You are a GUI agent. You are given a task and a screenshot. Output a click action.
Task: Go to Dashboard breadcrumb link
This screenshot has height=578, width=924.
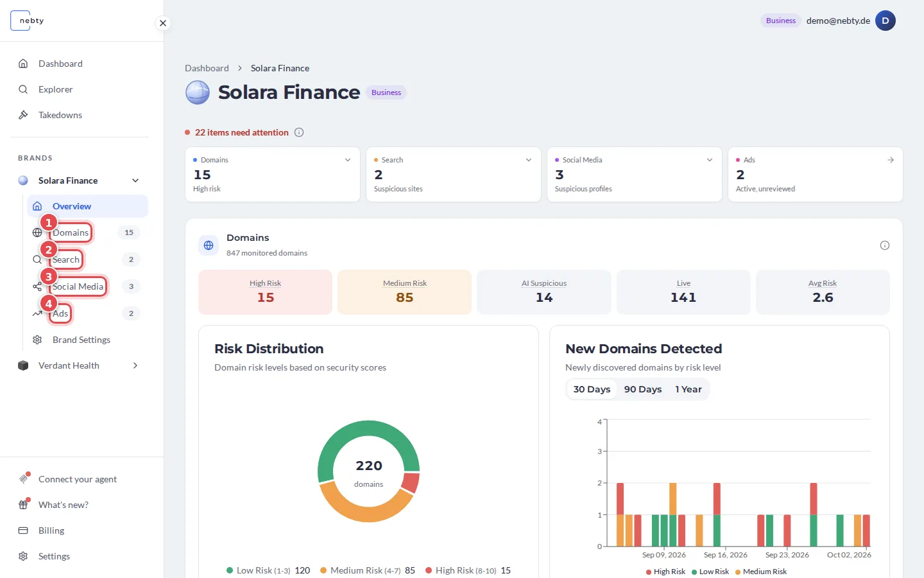pyautogui.click(x=207, y=68)
